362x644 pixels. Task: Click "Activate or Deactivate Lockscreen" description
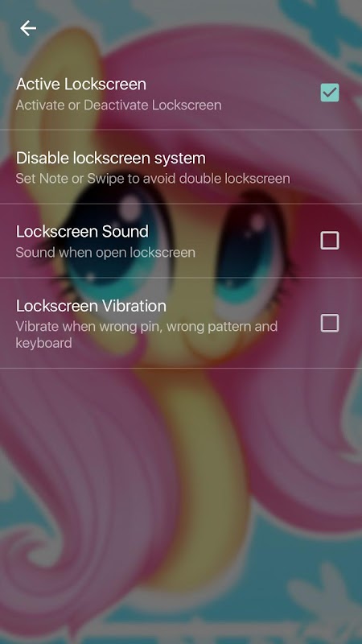118,105
